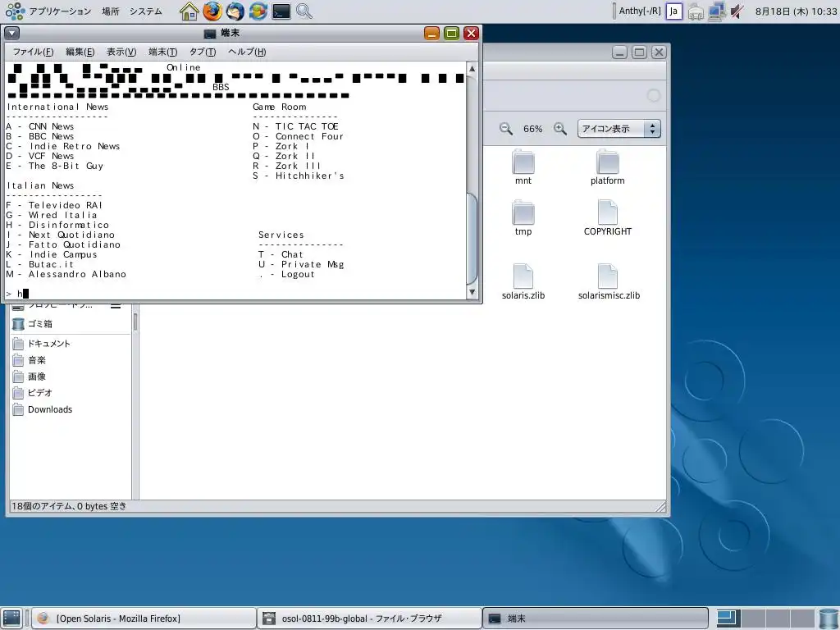This screenshot has width=840, height=630.
Task: Click the terminal scrollbar down arrow
Action: tap(472, 292)
